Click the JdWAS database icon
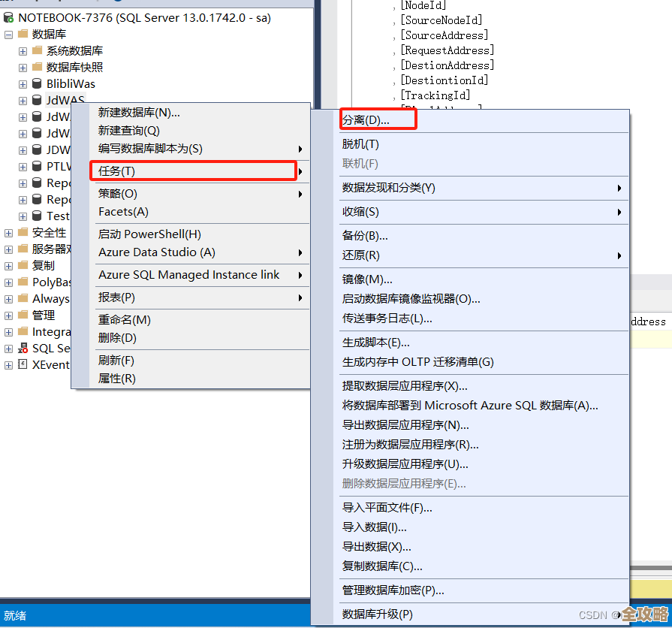Viewport: 672px width, 628px height. click(36, 100)
